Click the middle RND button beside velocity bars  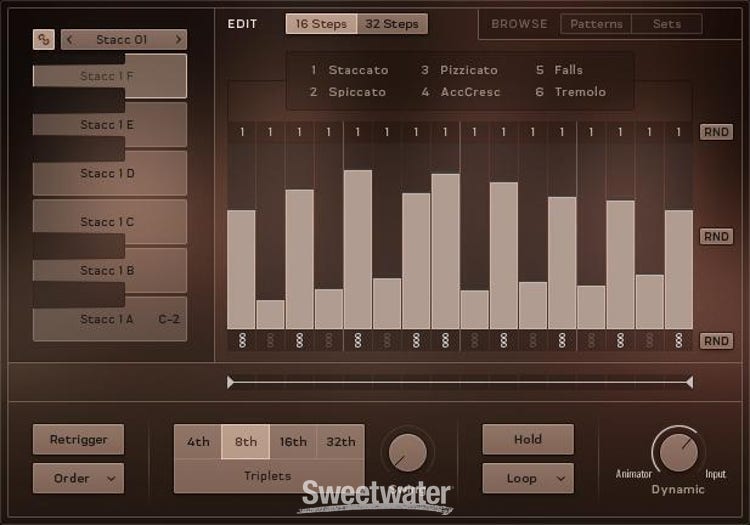tap(715, 236)
